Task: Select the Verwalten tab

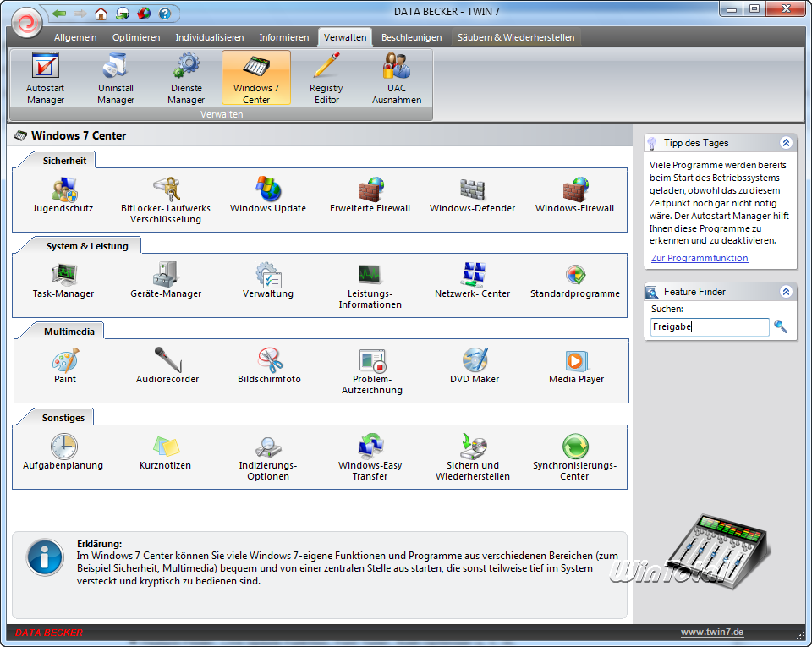Action: pyautogui.click(x=345, y=37)
